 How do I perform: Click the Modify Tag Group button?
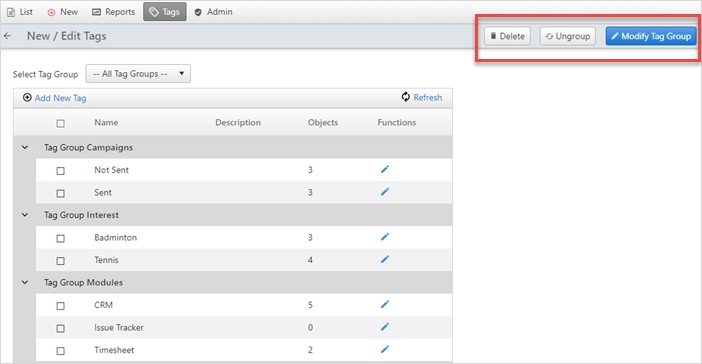click(x=651, y=36)
